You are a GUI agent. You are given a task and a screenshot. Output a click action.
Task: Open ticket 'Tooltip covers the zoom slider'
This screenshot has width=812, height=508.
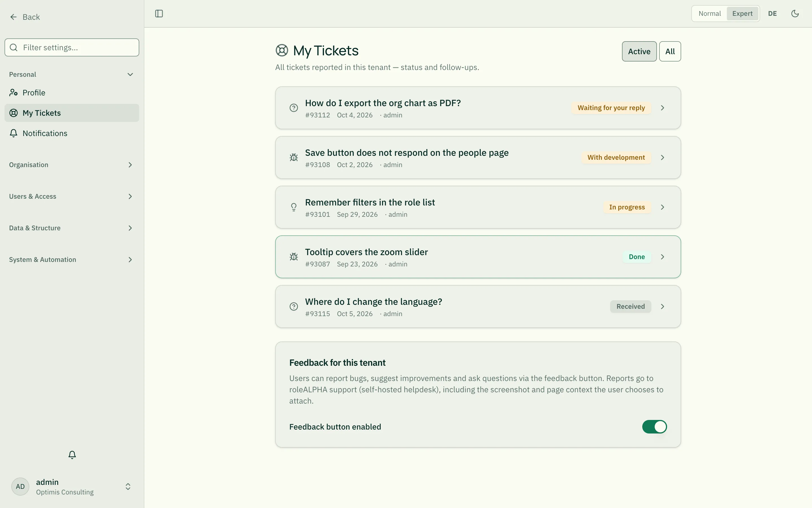pos(478,257)
